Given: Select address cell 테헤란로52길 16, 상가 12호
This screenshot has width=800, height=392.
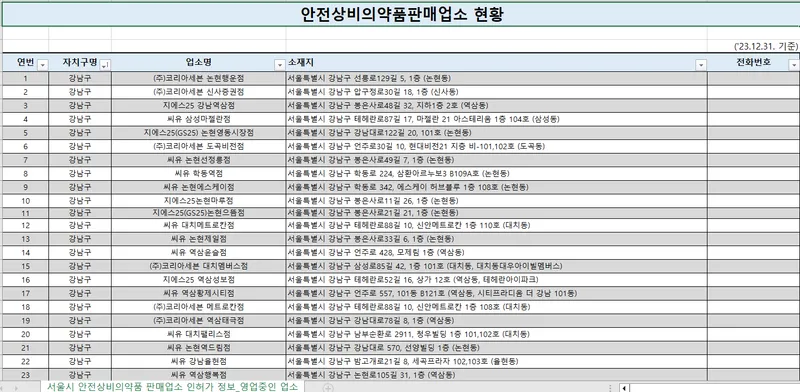Looking at the screenshot, I should pos(496,280).
